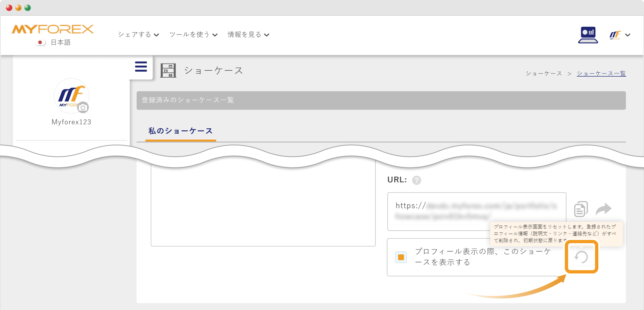Open the ツールを使う dropdown
644x310 pixels.
pyautogui.click(x=189, y=34)
